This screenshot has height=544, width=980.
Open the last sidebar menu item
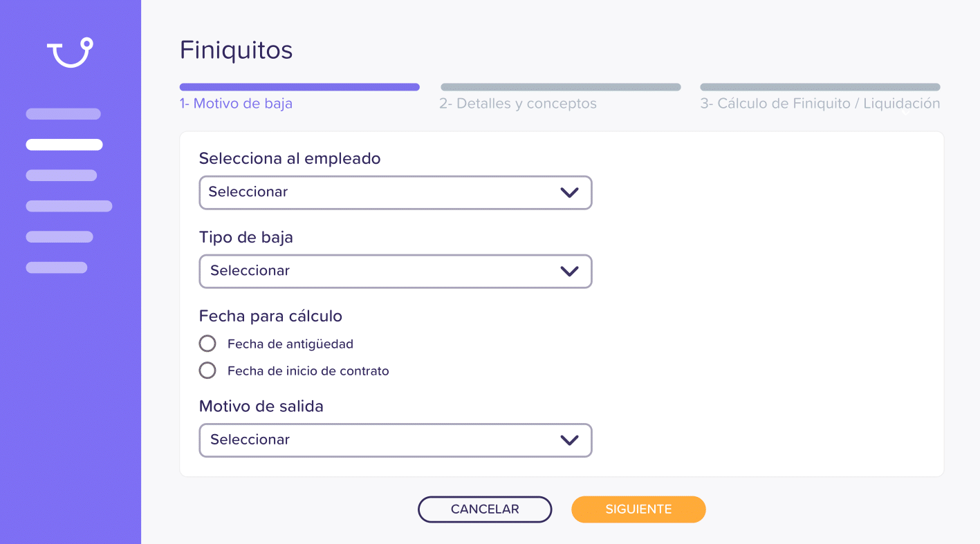(57, 268)
